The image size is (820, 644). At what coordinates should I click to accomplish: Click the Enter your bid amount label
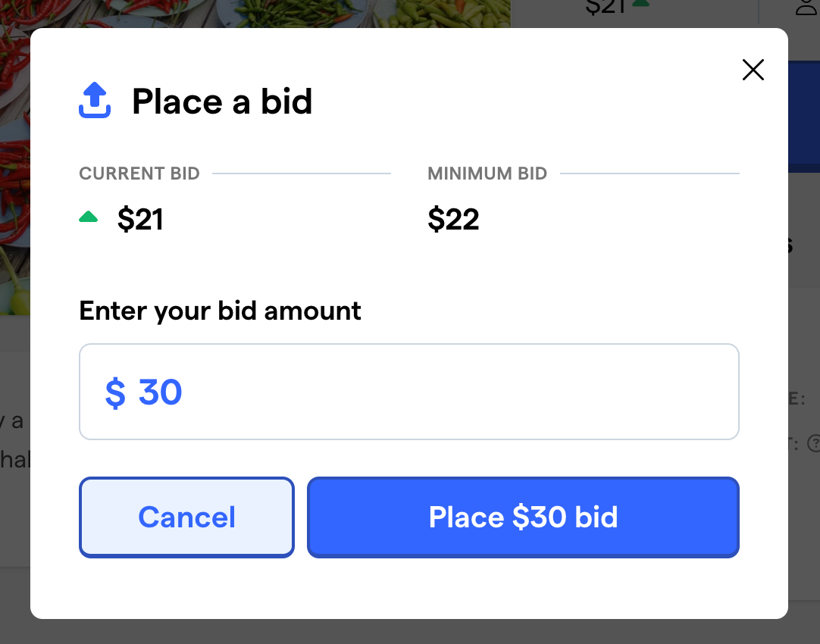tap(220, 311)
